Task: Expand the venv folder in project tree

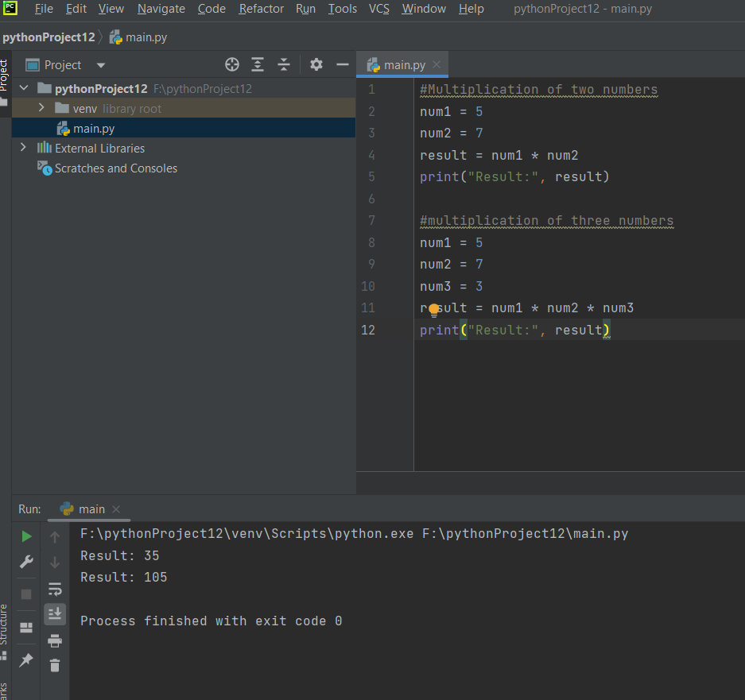Action: [x=41, y=108]
